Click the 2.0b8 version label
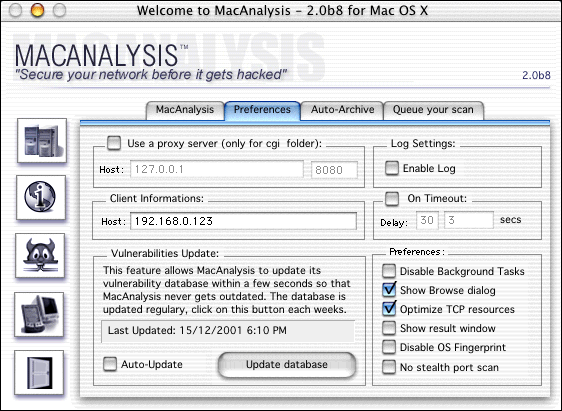This screenshot has height=411, width=562. click(x=536, y=75)
